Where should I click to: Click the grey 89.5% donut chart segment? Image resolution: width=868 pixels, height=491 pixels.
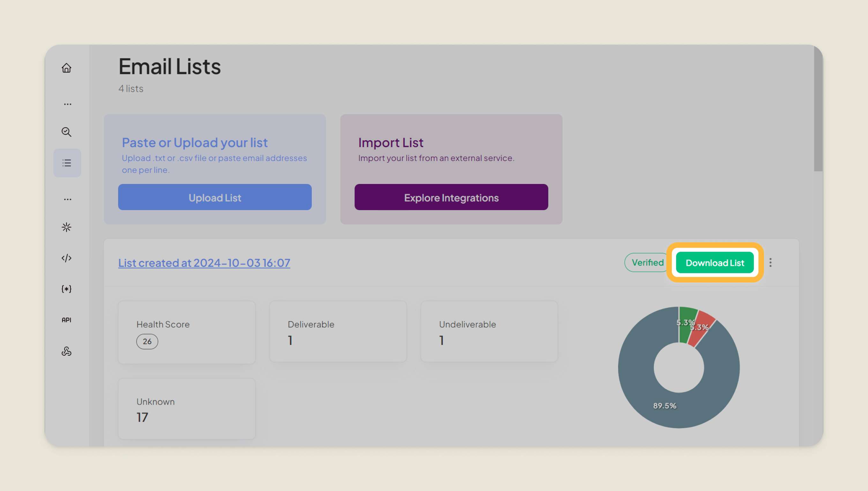[x=641, y=388]
